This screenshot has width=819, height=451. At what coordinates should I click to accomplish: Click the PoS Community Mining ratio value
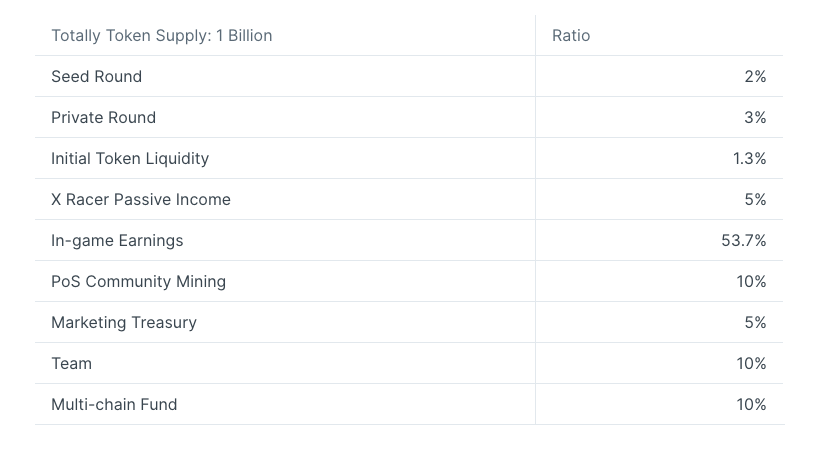point(751,282)
